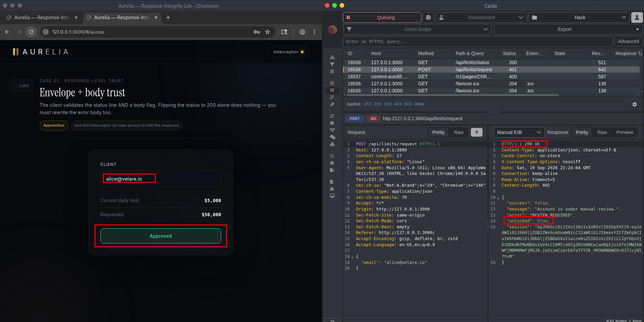Select Raw view in the Response pane

point(602,132)
